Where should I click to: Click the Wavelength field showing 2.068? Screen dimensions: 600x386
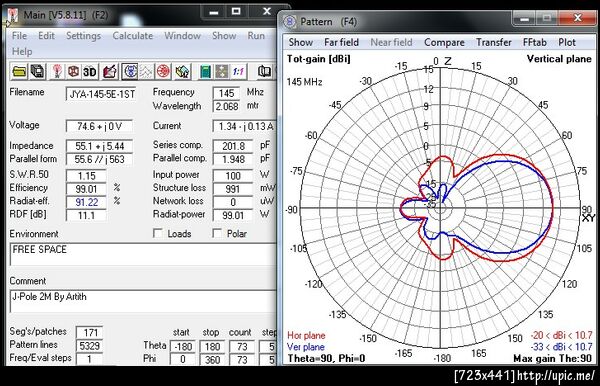coord(226,106)
